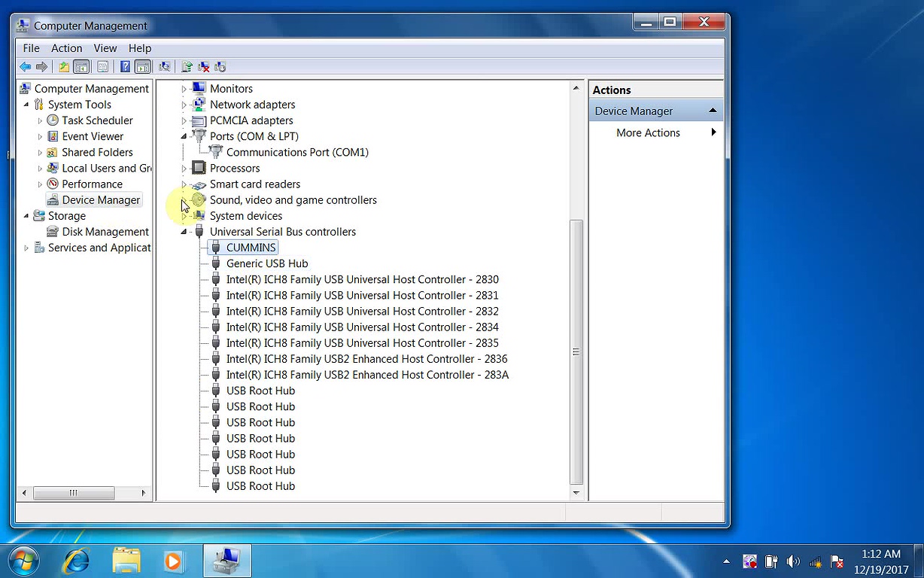Image resolution: width=924 pixels, height=578 pixels.
Task: Click the console tree horizontal scrollbar thumb
Action: click(74, 493)
